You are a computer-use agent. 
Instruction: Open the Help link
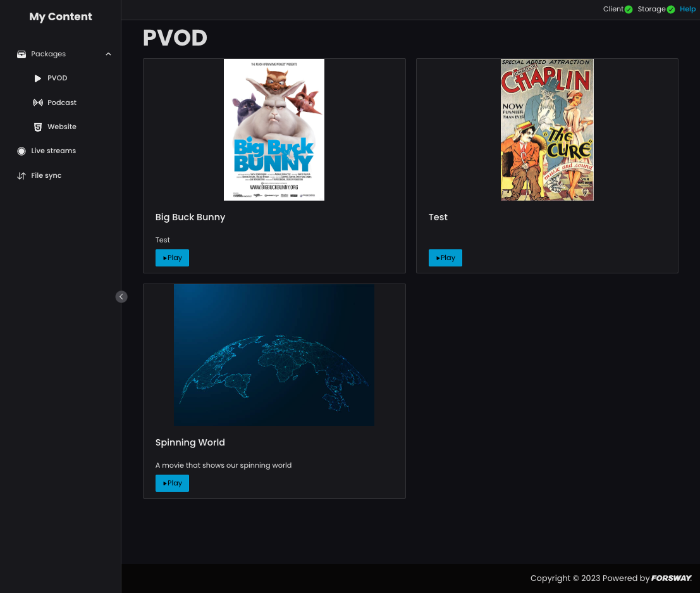pos(687,9)
